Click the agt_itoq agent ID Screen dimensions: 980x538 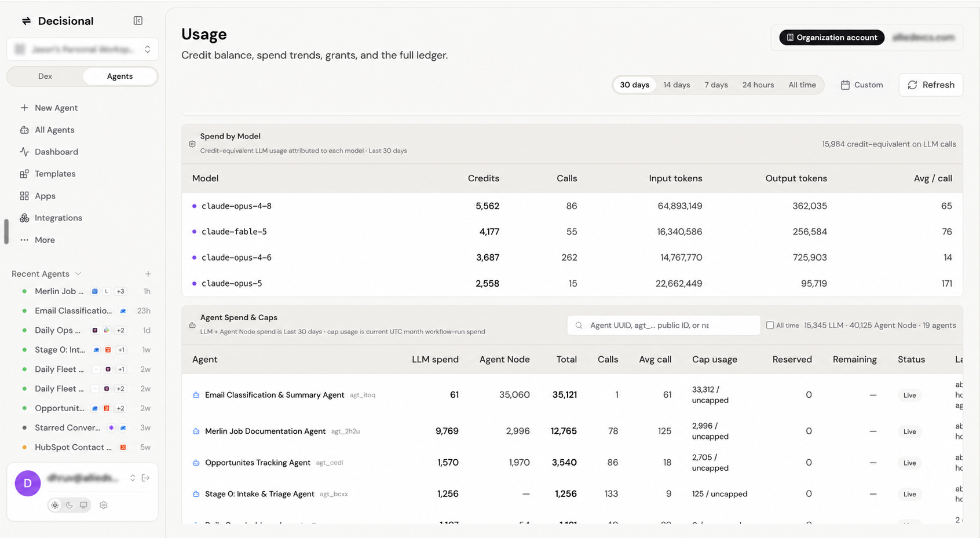coord(363,395)
